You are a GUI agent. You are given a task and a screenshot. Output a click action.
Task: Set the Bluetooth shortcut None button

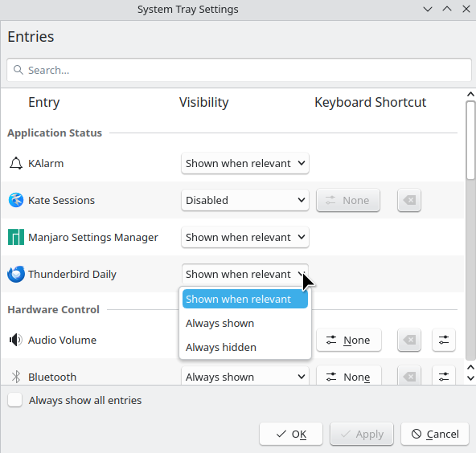[x=348, y=376]
